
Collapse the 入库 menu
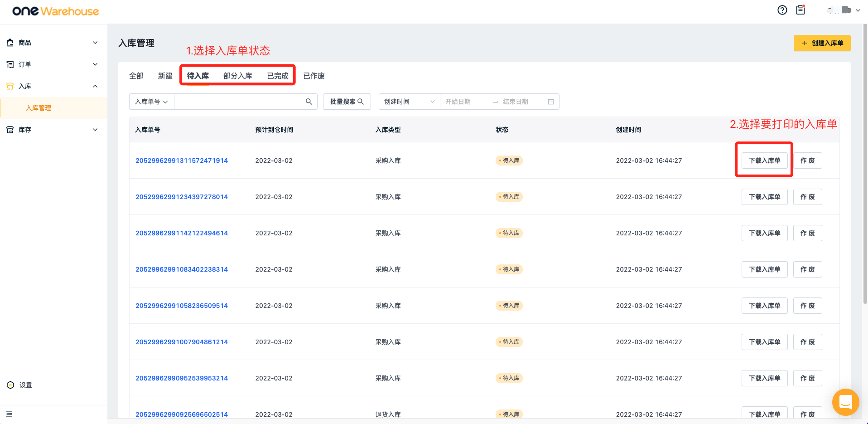pyautogui.click(x=95, y=86)
